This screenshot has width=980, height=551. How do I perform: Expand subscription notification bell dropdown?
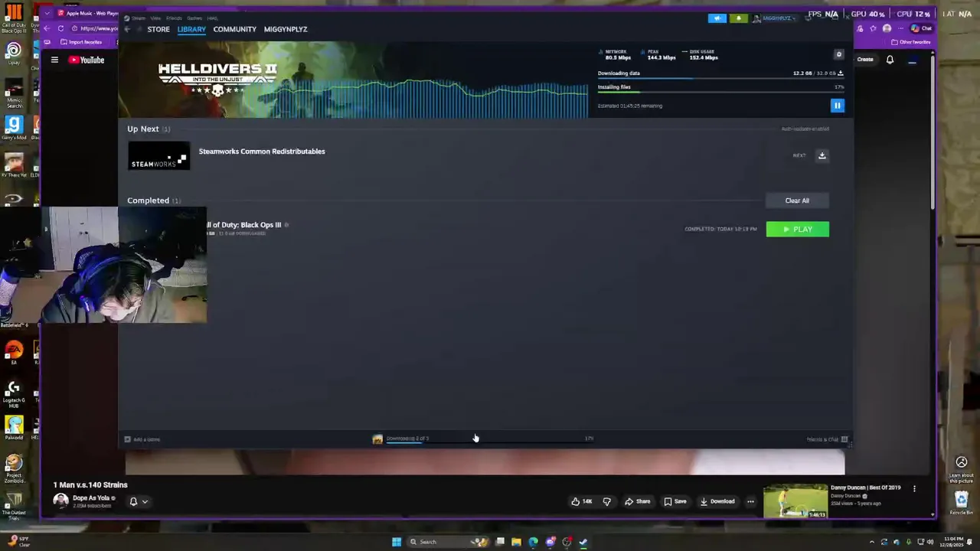click(x=139, y=502)
